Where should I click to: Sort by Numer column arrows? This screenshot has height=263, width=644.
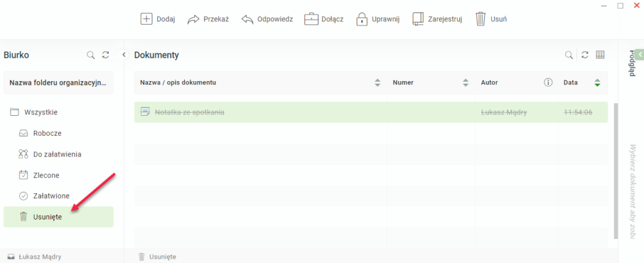pos(465,82)
